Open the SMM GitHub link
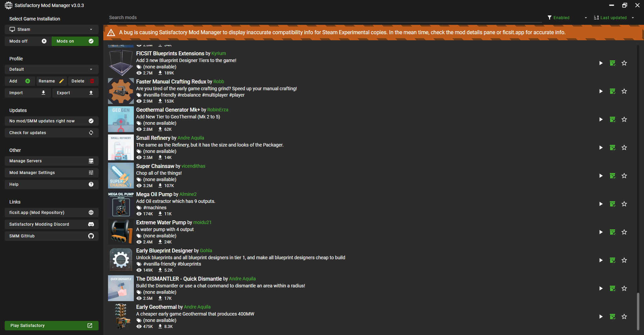Image resolution: width=644 pixels, height=335 pixels. pos(52,236)
